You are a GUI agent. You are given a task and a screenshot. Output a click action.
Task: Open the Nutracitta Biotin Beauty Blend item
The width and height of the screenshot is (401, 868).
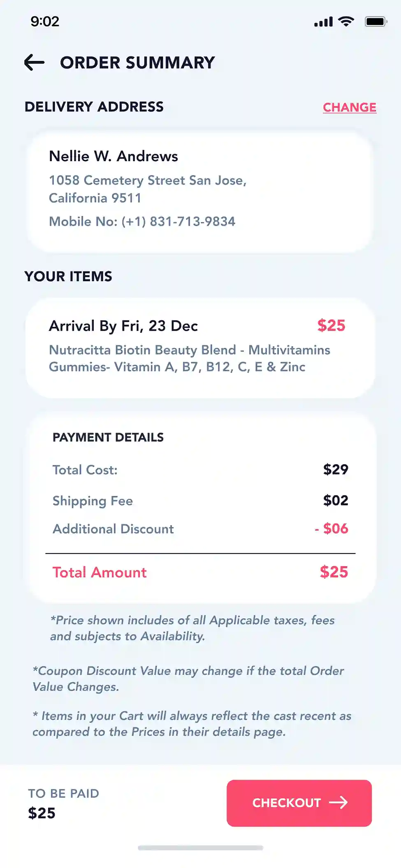[x=189, y=359]
